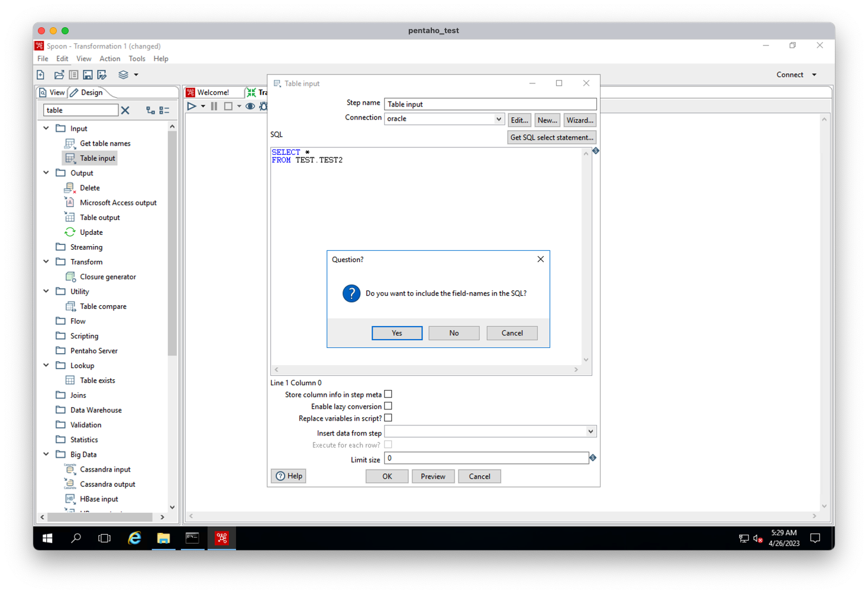Viewport: 868px width, 594px height.
Task: Enable lazy conversion checkbox
Action: click(388, 406)
